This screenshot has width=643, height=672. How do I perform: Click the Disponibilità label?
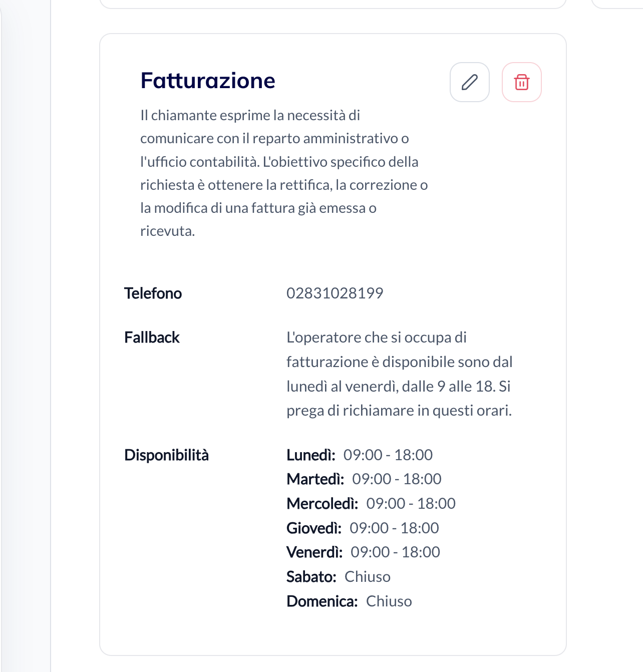[166, 455]
